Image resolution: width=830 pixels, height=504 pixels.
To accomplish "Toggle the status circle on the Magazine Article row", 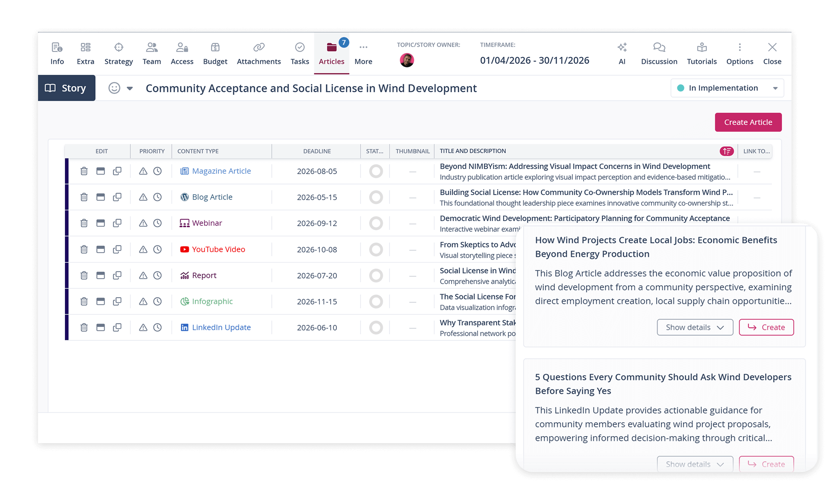I will tap(376, 171).
